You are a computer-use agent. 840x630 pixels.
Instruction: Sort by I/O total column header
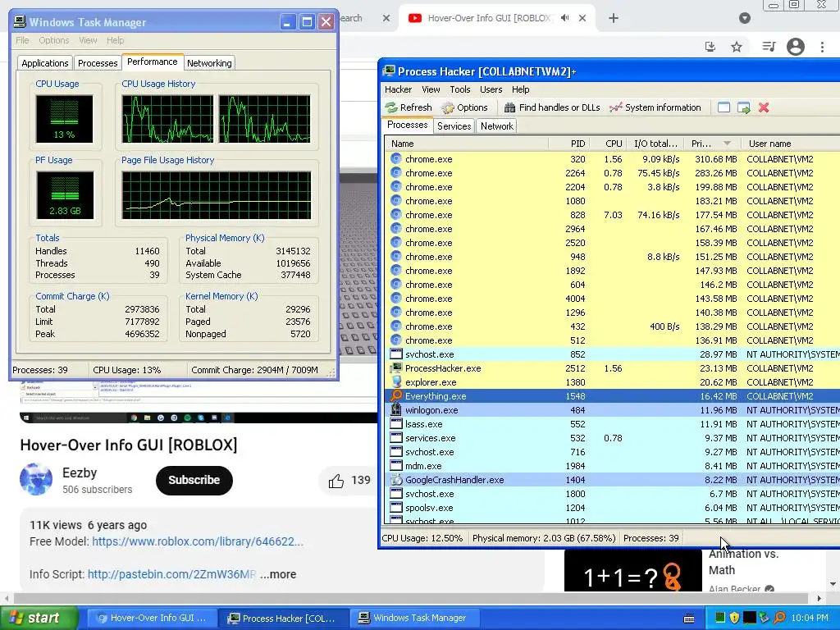(x=655, y=144)
